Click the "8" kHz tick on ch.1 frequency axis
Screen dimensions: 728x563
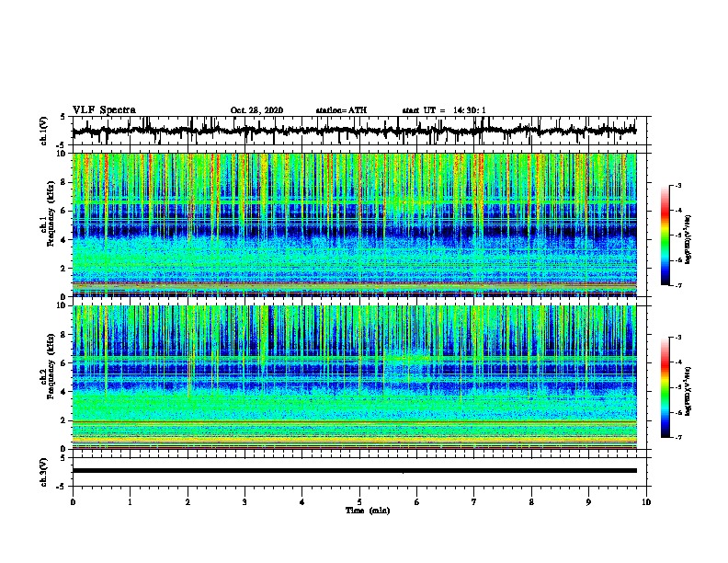[65, 182]
